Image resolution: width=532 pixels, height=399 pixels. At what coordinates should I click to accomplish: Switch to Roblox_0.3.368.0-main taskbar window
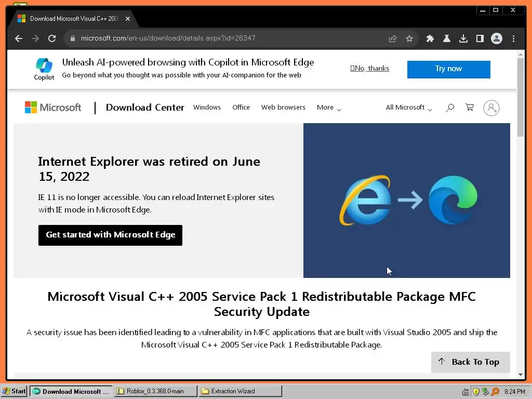click(155, 391)
